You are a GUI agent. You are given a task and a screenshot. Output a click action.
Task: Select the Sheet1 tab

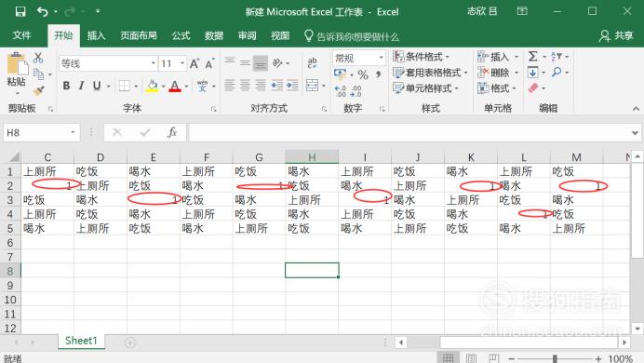point(81,341)
